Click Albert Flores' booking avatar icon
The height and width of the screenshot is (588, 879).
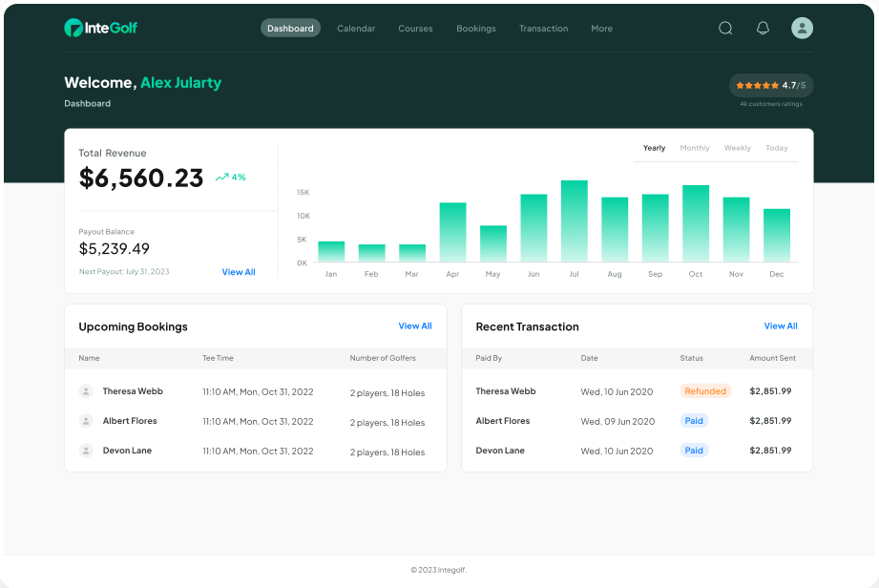tap(86, 421)
